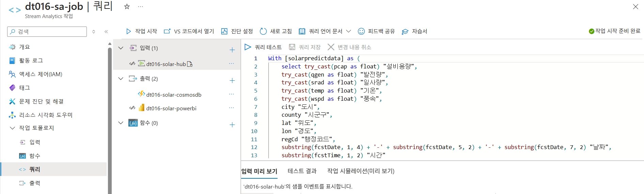The height and width of the screenshot is (194, 644).
Task: Click the '샘플 이벤트를 표시합니다' message
Action: pyautogui.click(x=298, y=187)
